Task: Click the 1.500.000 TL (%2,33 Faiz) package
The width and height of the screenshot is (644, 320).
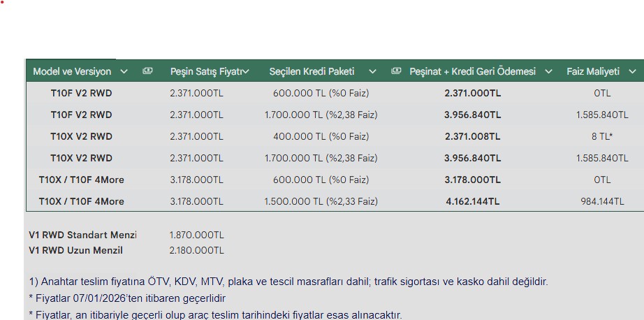Action: [x=321, y=201]
